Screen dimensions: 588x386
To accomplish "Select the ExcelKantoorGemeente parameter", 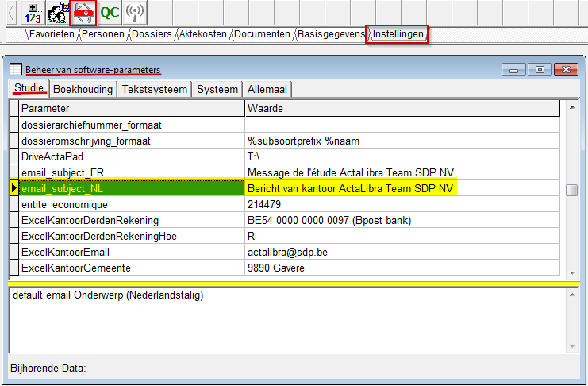I will 132,268.
